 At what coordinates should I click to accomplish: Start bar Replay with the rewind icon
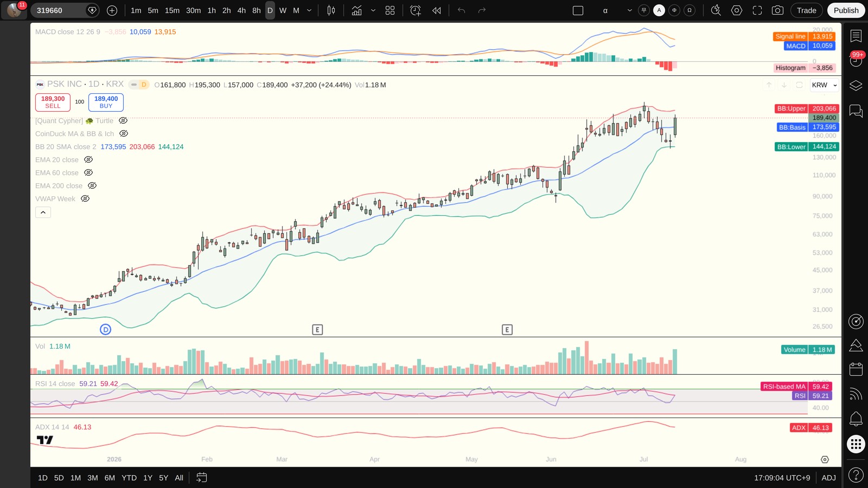tap(437, 10)
